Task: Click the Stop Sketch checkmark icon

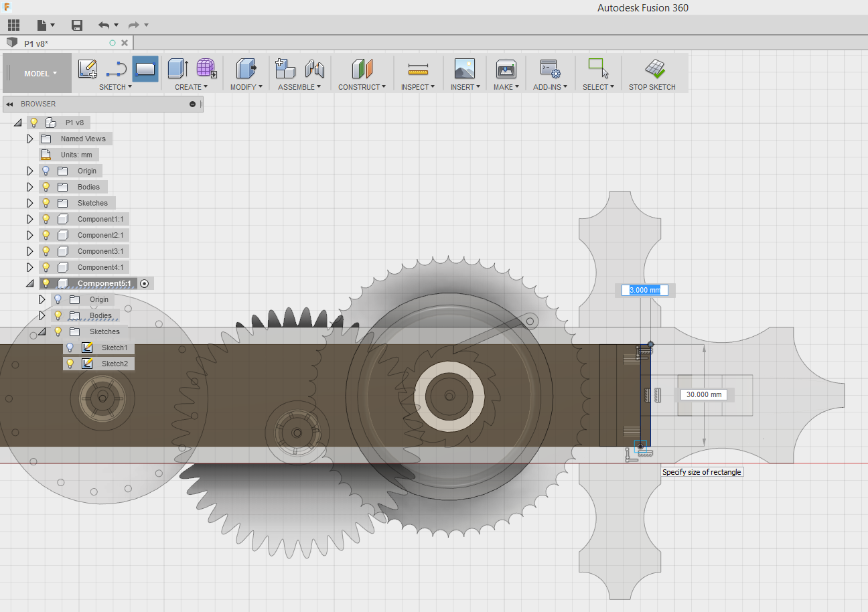Action: pyautogui.click(x=654, y=68)
